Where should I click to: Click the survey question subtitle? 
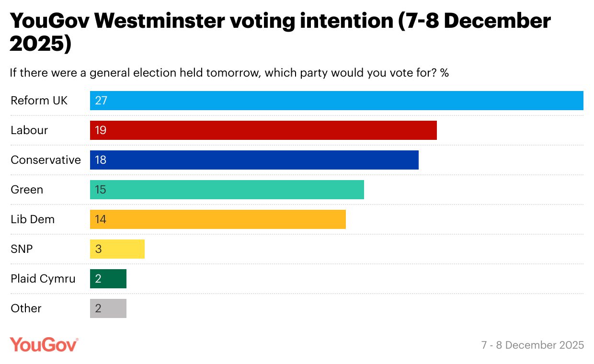[229, 73]
